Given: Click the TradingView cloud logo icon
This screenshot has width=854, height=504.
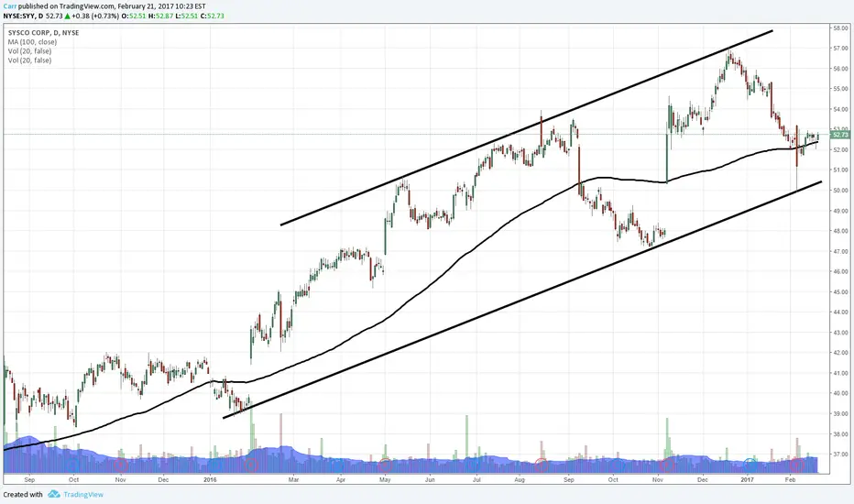Looking at the screenshot, I should pyautogui.click(x=53, y=494).
